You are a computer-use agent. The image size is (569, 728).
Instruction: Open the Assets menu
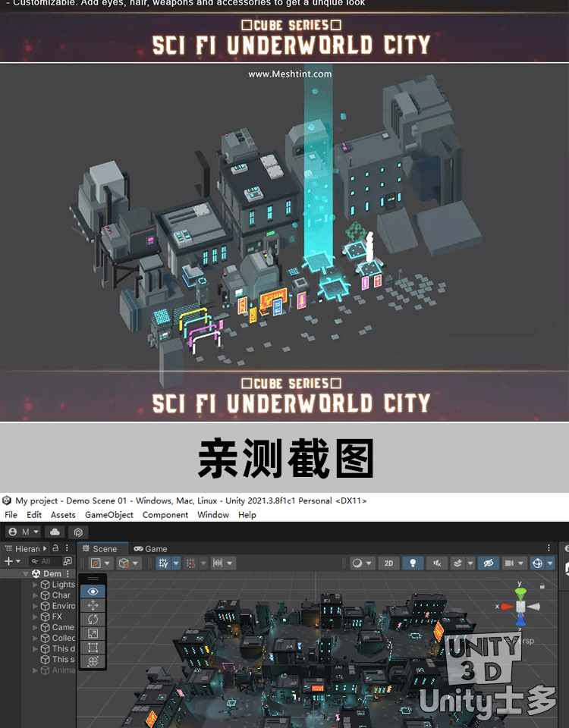click(x=63, y=515)
